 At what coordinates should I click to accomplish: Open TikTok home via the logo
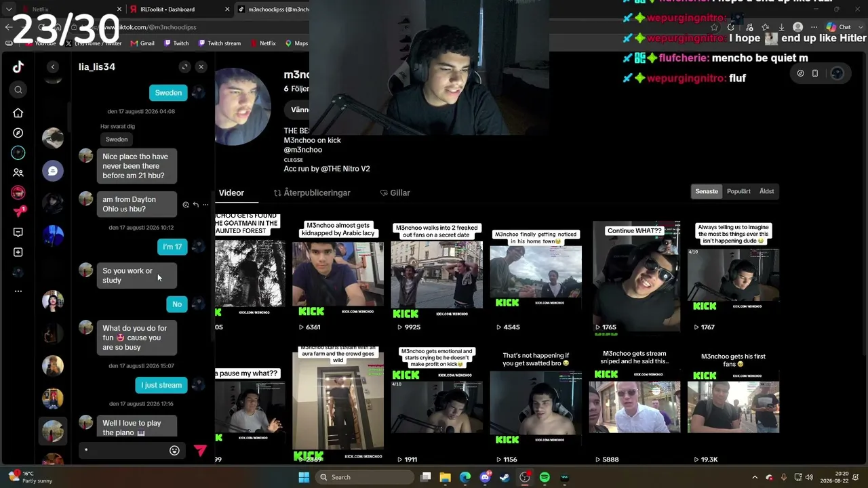coord(18,66)
